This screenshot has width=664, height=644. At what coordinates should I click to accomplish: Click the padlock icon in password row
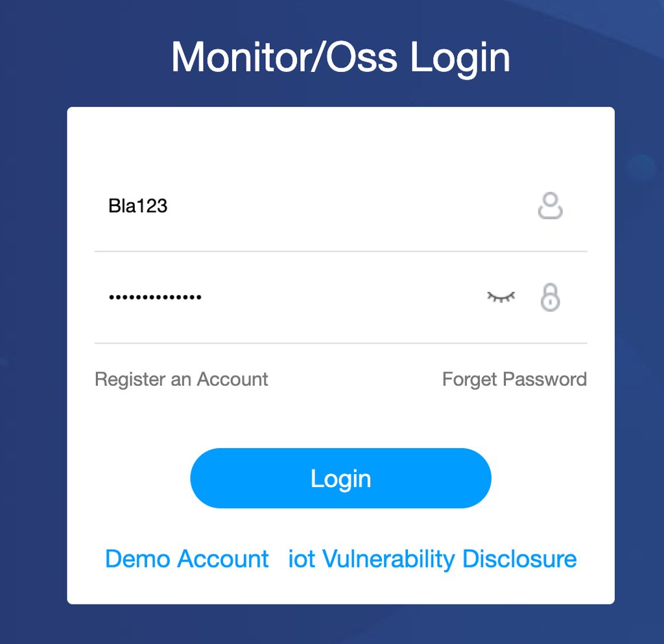[x=550, y=298]
